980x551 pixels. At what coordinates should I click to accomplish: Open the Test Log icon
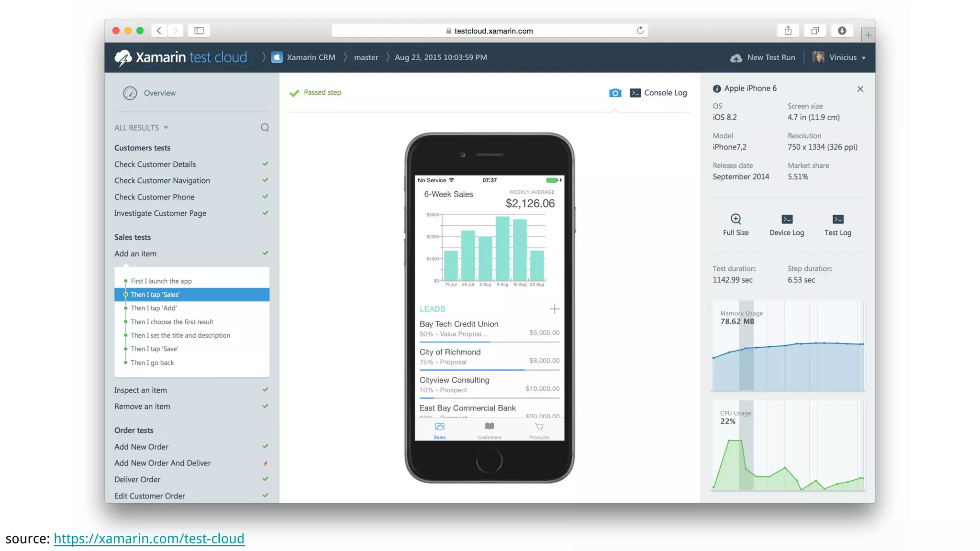(x=838, y=219)
